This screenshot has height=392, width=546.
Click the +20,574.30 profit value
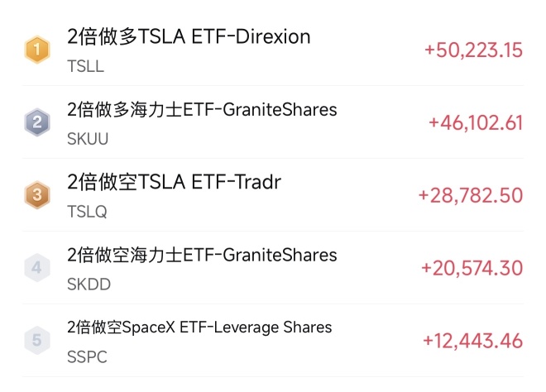[472, 269]
